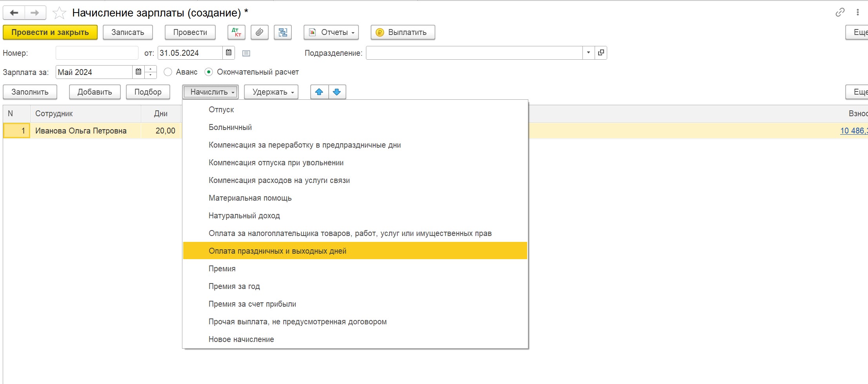Choose Новое начисление menu item
The height and width of the screenshot is (384, 868).
point(355,339)
